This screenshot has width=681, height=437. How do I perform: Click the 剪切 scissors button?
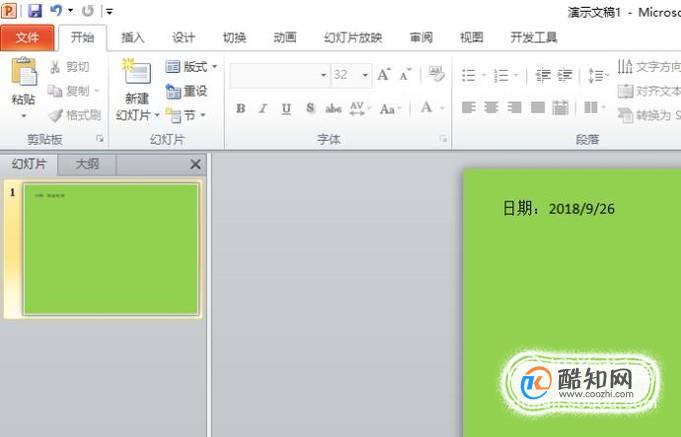point(69,67)
